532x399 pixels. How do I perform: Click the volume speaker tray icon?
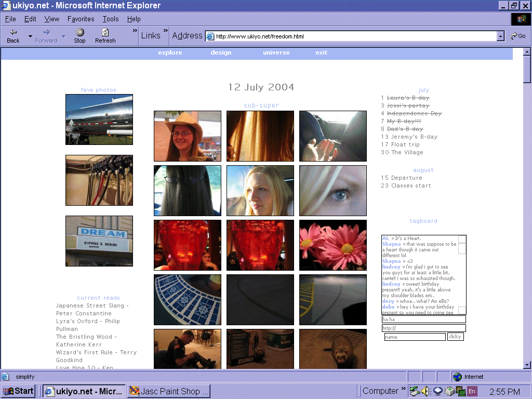(x=426, y=391)
